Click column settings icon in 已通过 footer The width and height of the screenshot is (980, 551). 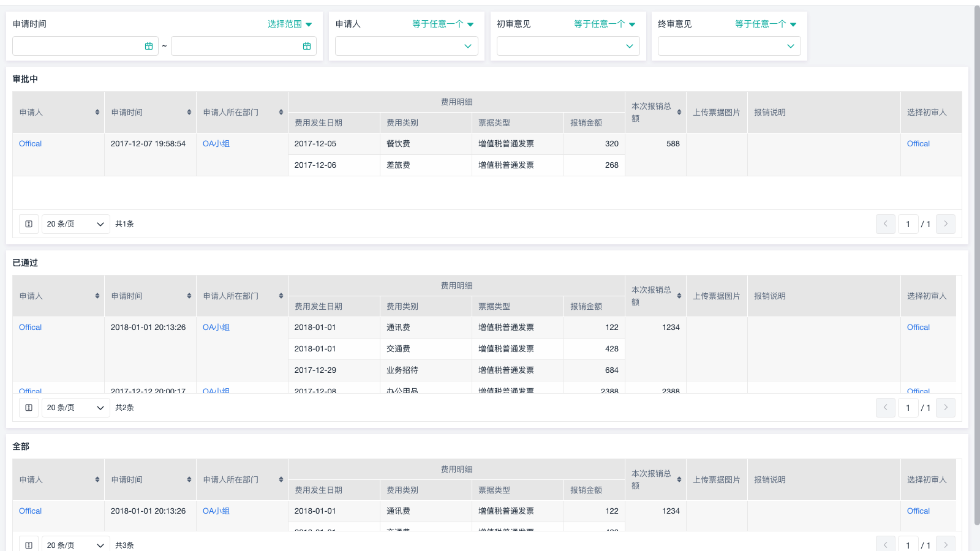[x=29, y=408]
